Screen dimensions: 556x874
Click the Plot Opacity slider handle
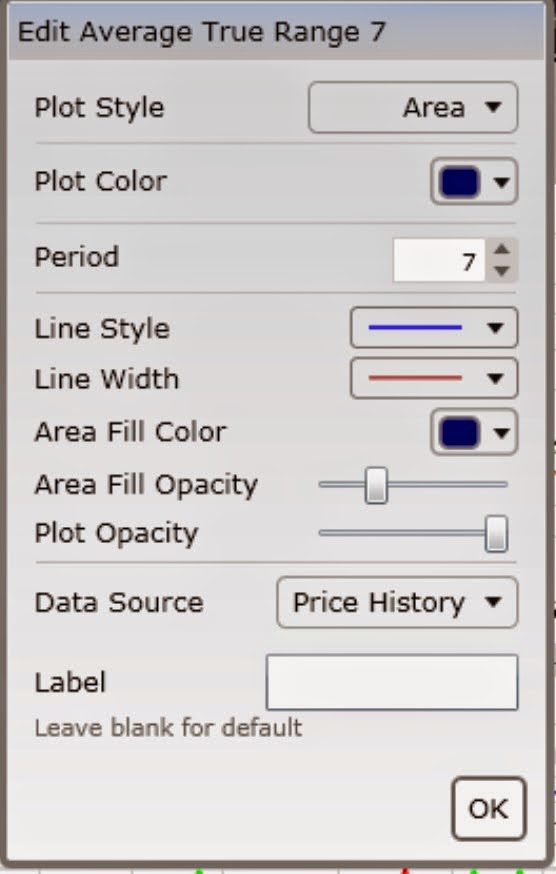[496, 533]
